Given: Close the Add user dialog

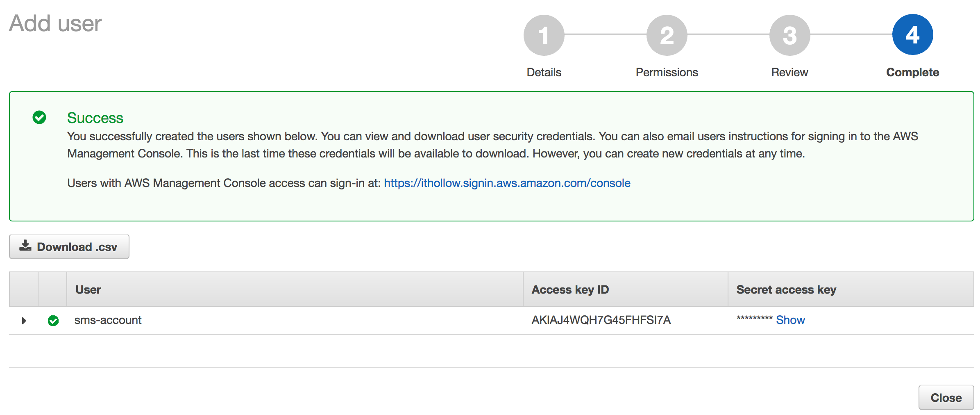Looking at the screenshot, I should [946, 397].
